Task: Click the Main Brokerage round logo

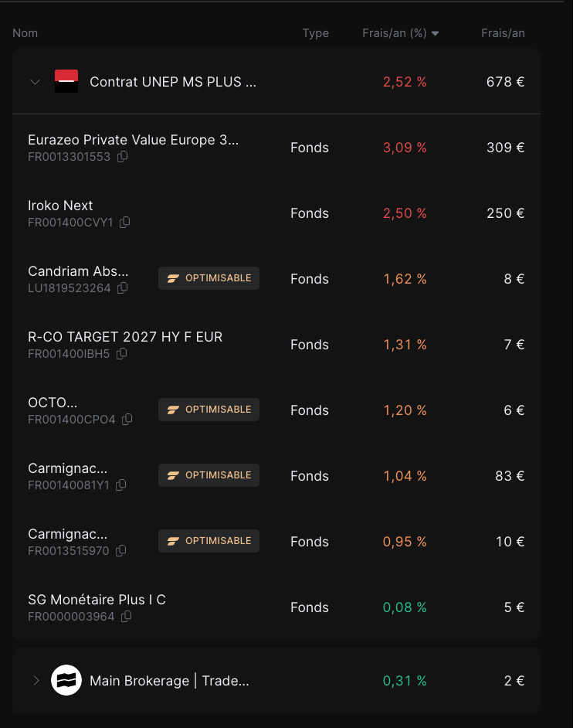Action: [66, 680]
